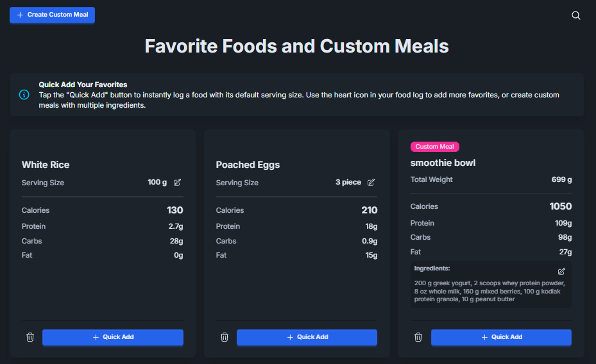Delete White Rice from favorites
This screenshot has width=596, height=364.
click(x=30, y=337)
